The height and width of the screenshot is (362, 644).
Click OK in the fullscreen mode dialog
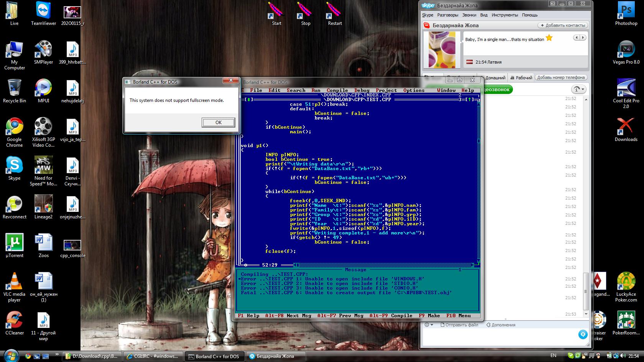click(x=218, y=122)
